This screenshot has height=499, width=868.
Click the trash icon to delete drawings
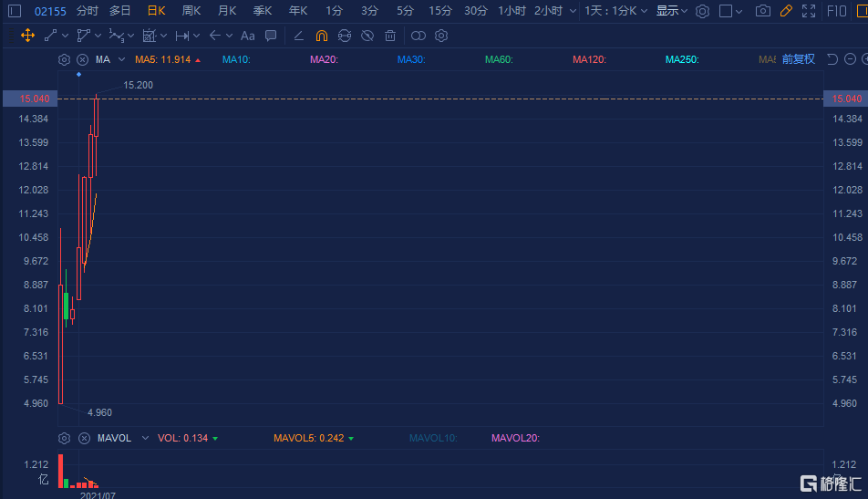(390, 36)
